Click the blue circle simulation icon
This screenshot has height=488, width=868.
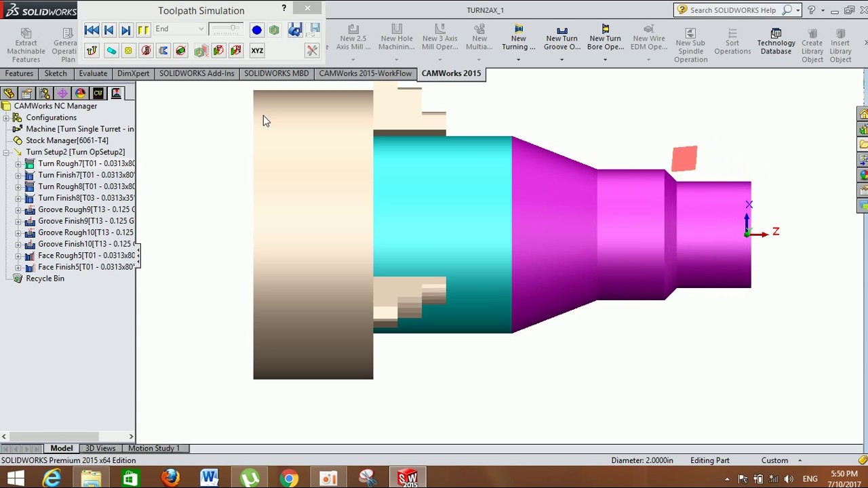[256, 30]
